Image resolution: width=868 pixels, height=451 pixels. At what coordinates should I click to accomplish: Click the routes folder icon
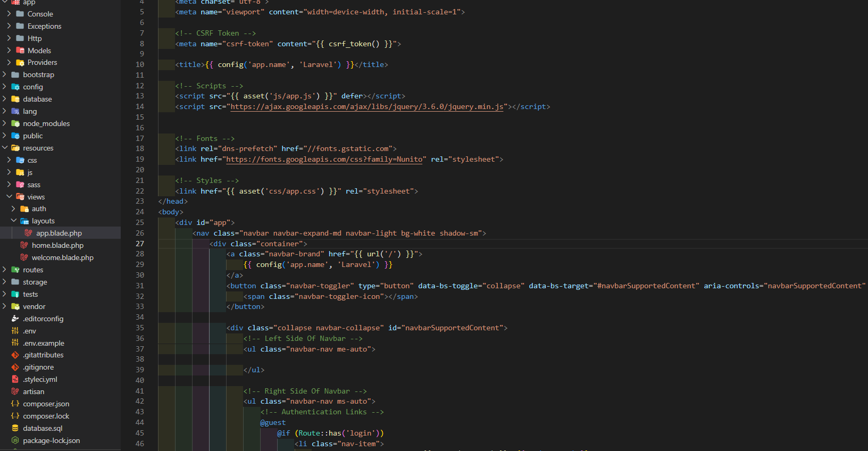(15, 270)
